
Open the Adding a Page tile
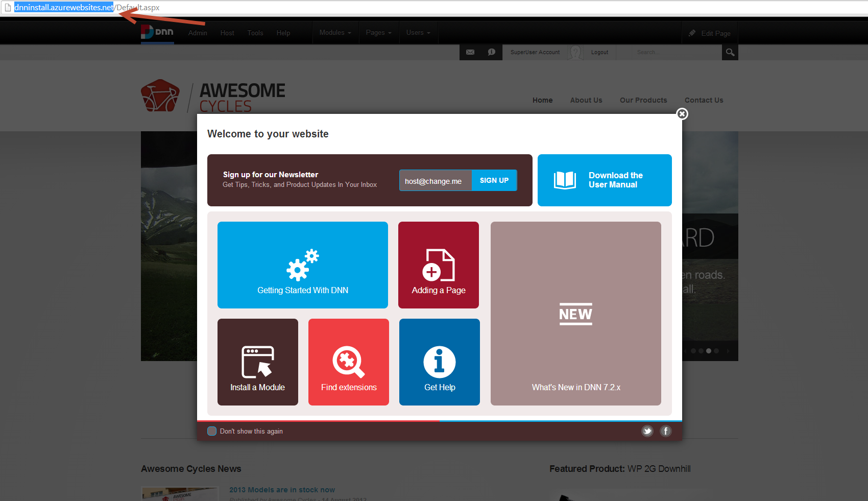(439, 265)
